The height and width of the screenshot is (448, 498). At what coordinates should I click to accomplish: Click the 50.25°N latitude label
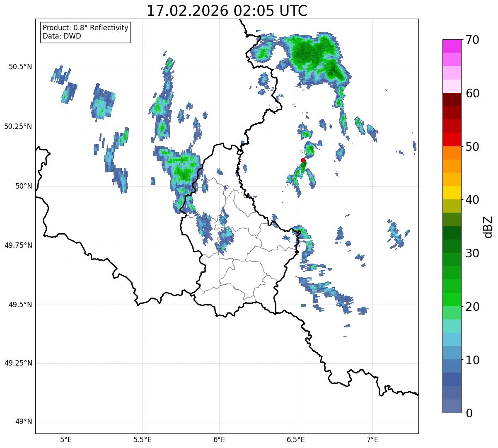point(18,126)
